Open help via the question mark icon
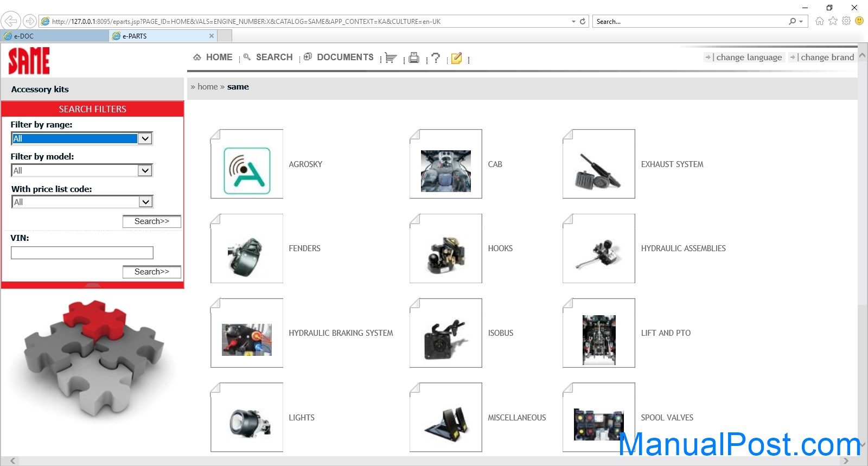The height and width of the screenshot is (466, 868). pos(436,58)
